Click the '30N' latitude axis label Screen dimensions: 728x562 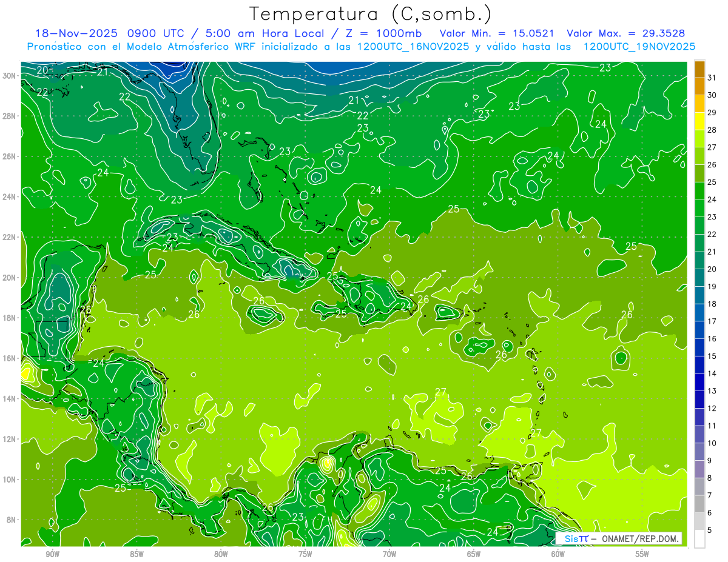(9, 76)
